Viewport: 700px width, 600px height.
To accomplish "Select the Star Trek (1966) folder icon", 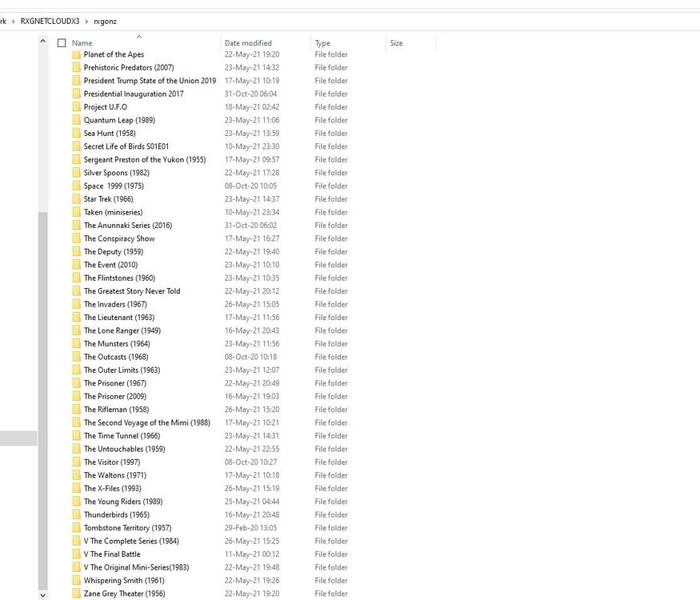I will [77, 199].
